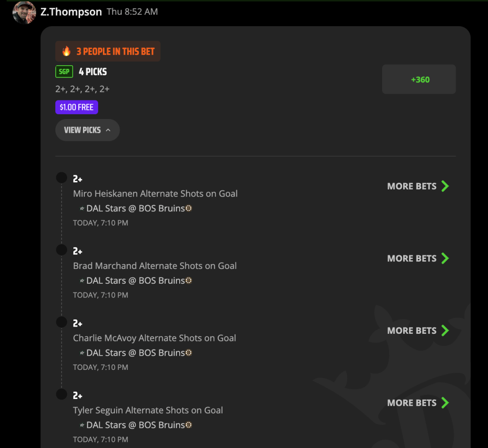Click the Z.Thompson username
488x448 pixels.
pyautogui.click(x=71, y=12)
